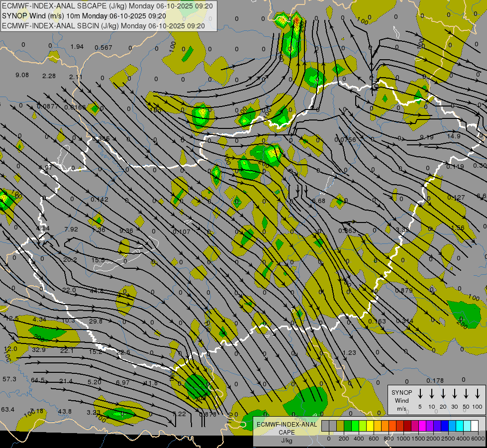Click the SYNOP Wind 10m header line
487x448 pixels.
(84, 16)
